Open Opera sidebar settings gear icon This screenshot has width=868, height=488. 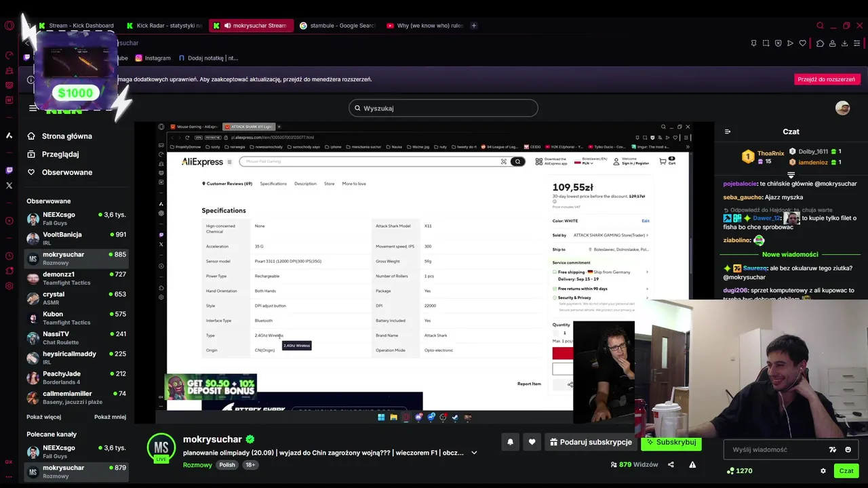[9, 286]
